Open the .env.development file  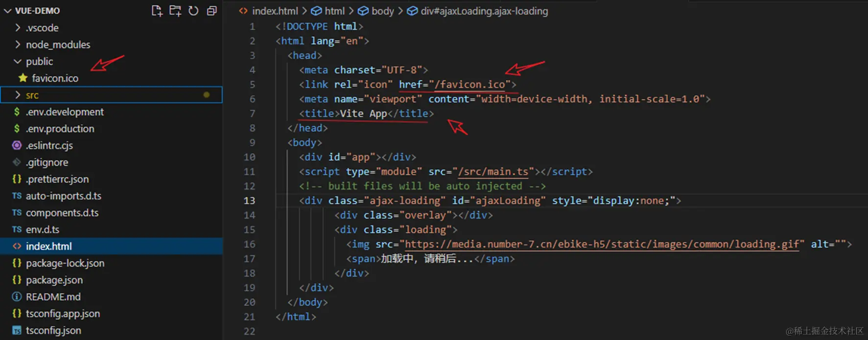pos(65,112)
